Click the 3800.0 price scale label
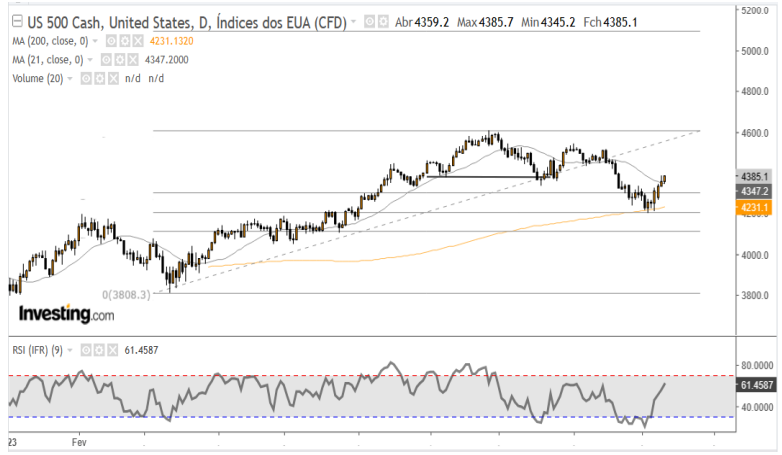This screenshot has height=455, width=782. pos(754,295)
